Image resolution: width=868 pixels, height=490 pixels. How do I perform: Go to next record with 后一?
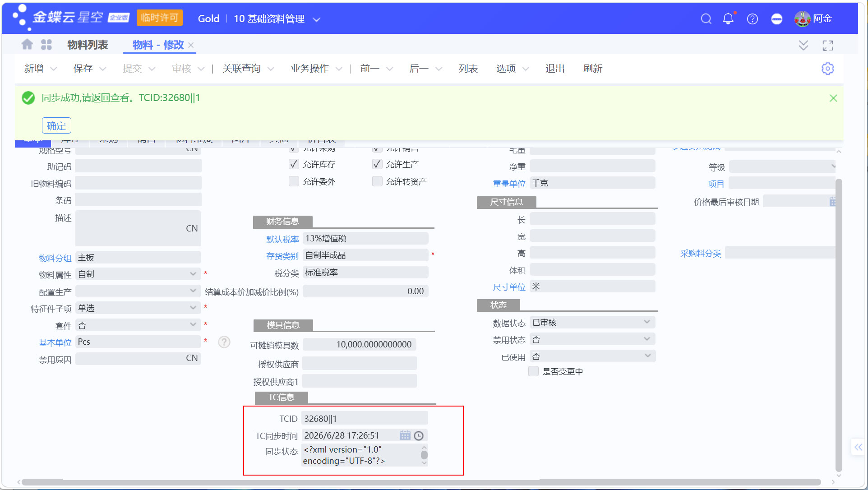click(x=419, y=69)
